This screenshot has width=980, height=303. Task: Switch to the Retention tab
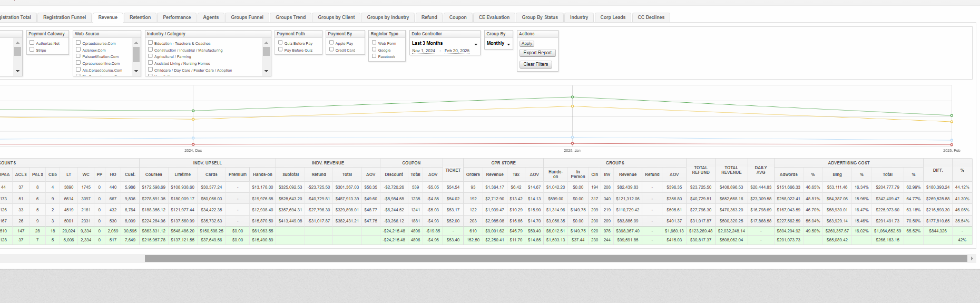(x=140, y=17)
